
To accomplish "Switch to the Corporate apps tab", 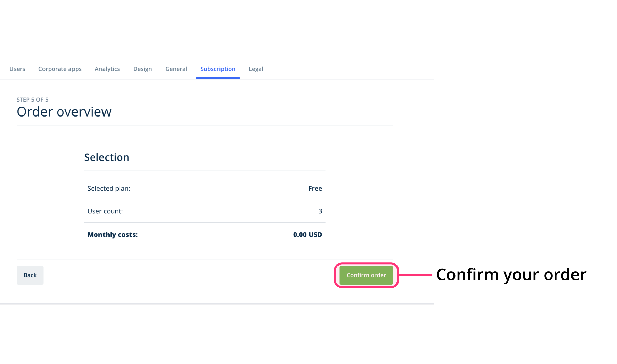I will [60, 69].
